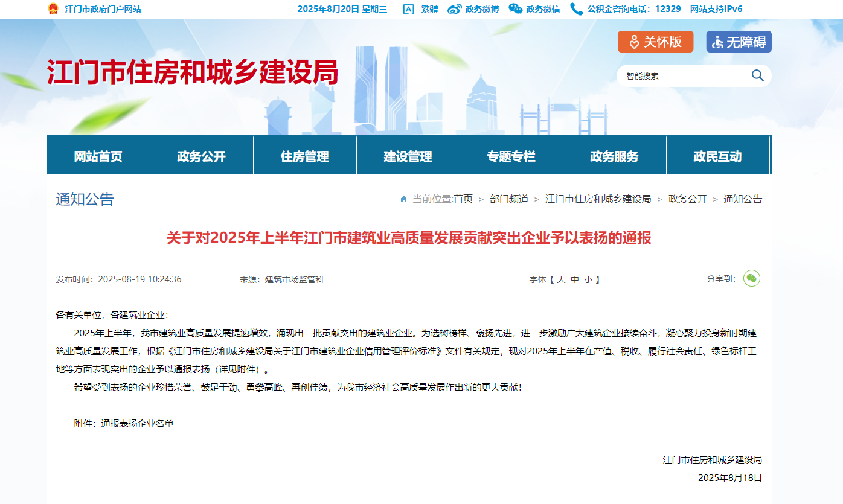Open 政务服务 in the navigation bar
The width and height of the screenshot is (843, 504).
[614, 156]
